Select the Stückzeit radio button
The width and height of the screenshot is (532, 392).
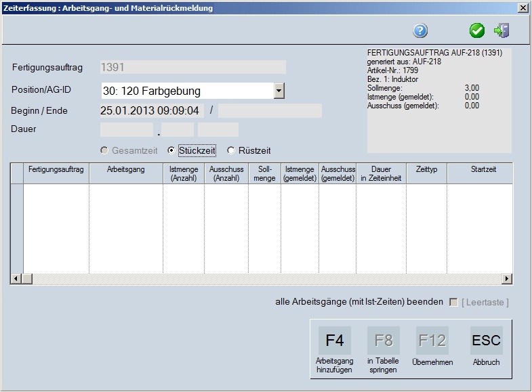tap(171, 150)
